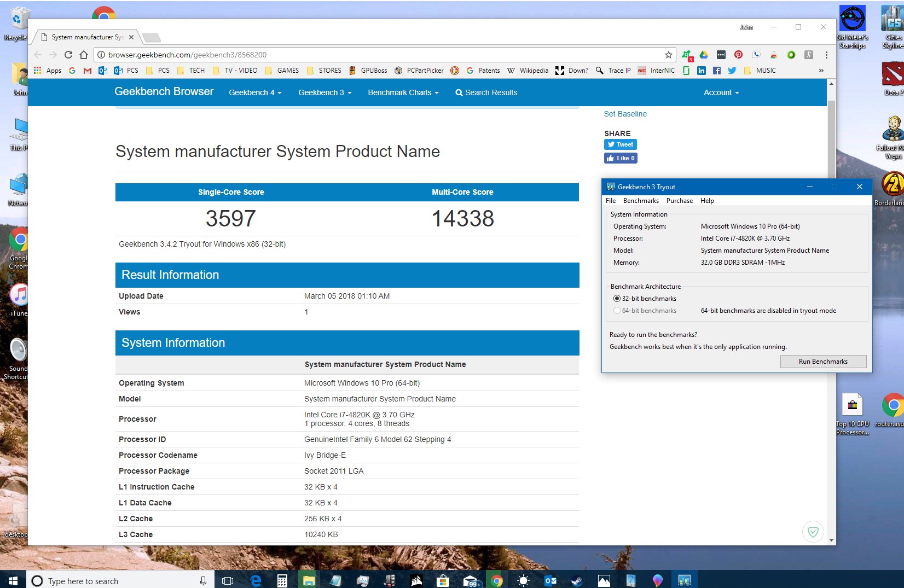Click the Tweet share button
The image size is (904, 588).
621,144
